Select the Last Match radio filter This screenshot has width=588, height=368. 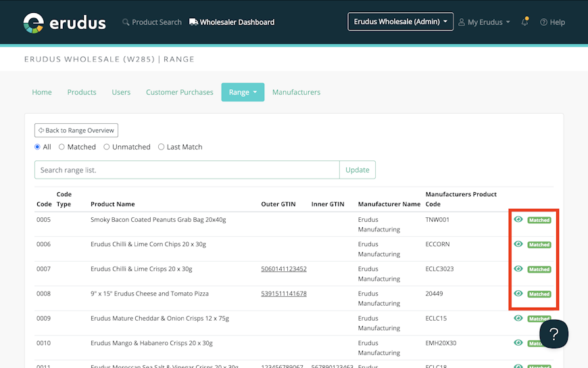coord(161,147)
